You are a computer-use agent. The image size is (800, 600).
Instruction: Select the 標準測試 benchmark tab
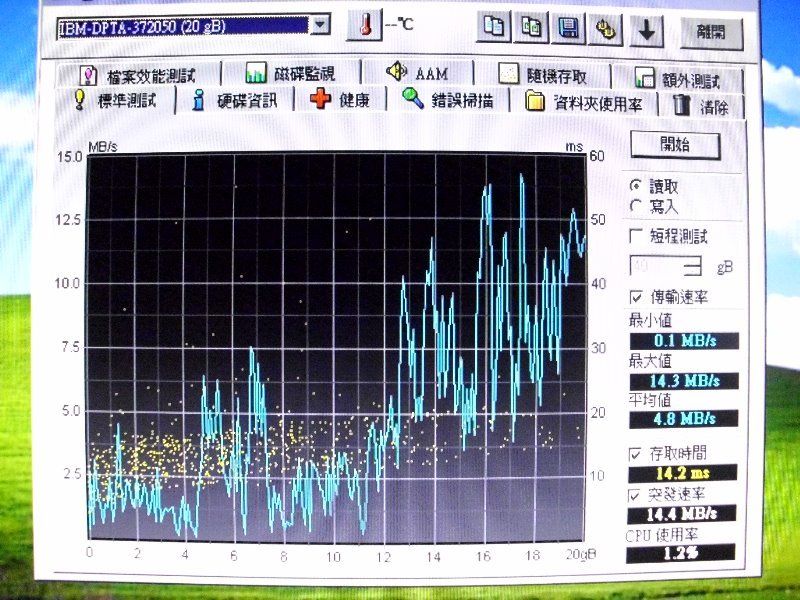[x=115, y=100]
